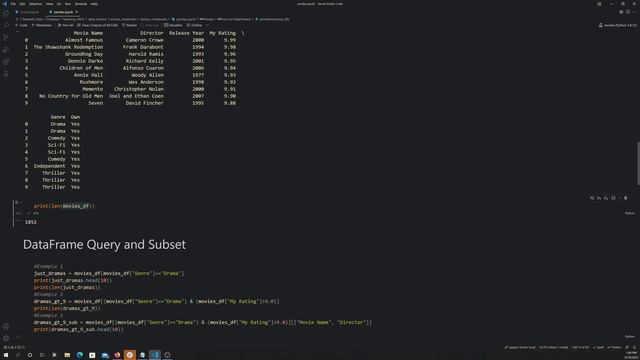
Task: Run the print(len(movies_df)) cell
Action: 17,202
